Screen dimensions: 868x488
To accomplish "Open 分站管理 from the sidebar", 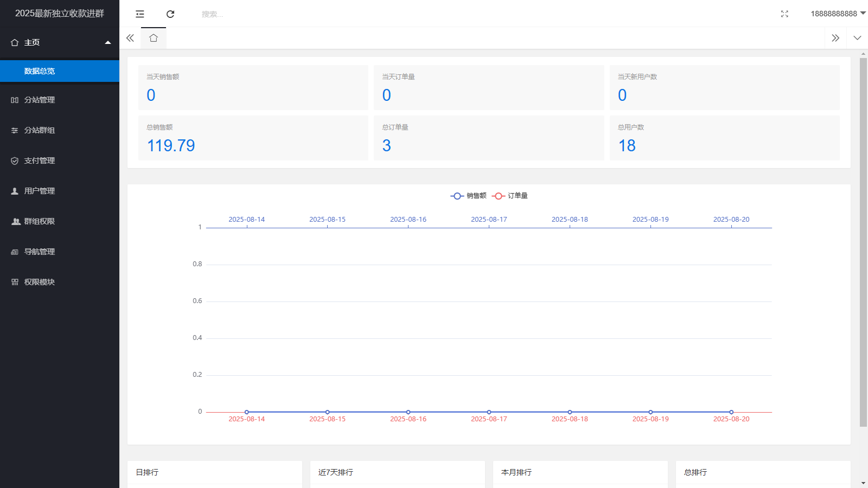I will coord(40,100).
